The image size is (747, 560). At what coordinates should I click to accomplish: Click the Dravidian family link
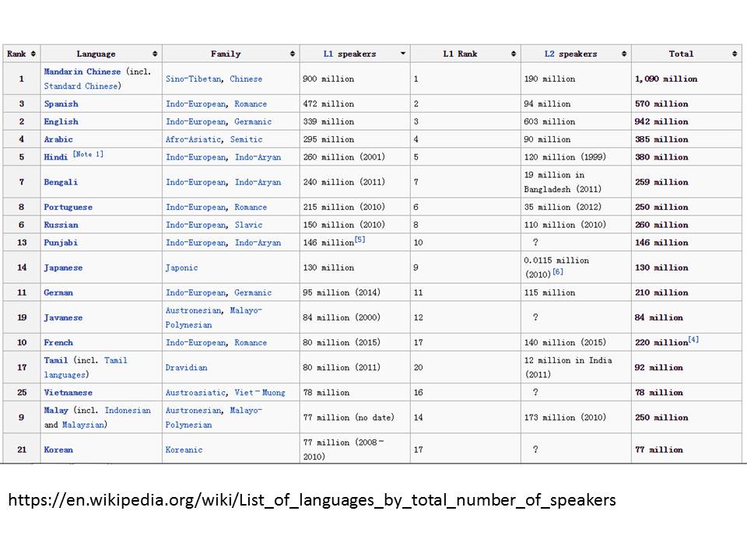coord(186,367)
